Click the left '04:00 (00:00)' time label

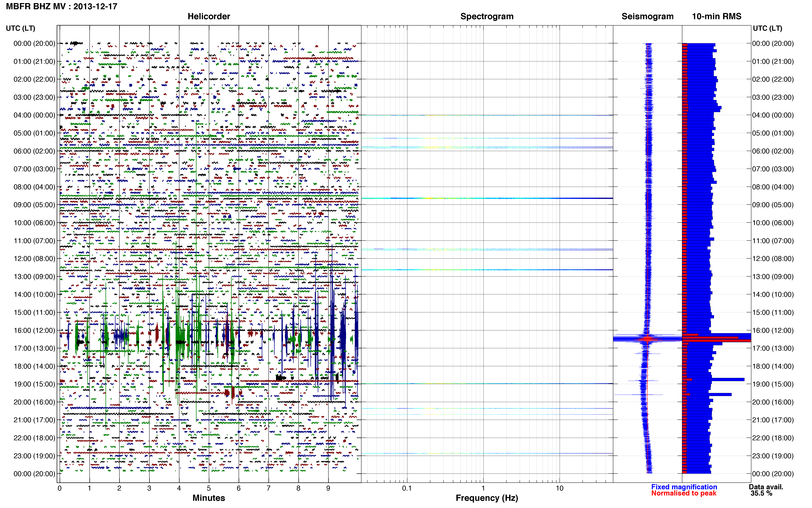coord(34,115)
